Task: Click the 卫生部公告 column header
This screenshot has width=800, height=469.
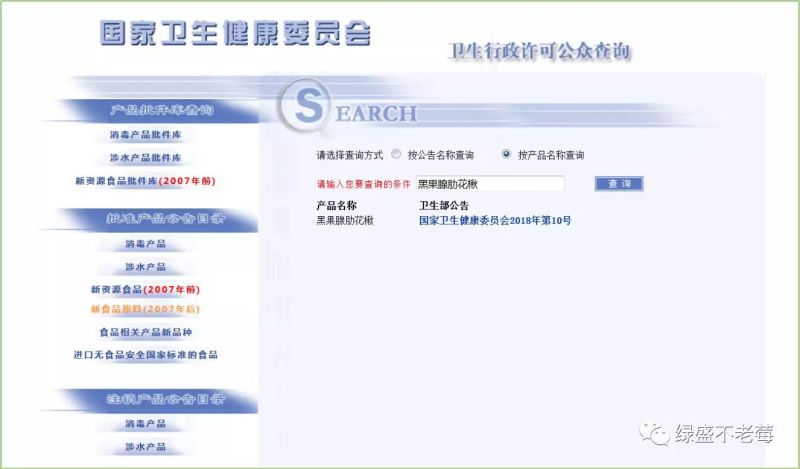Action: click(444, 205)
